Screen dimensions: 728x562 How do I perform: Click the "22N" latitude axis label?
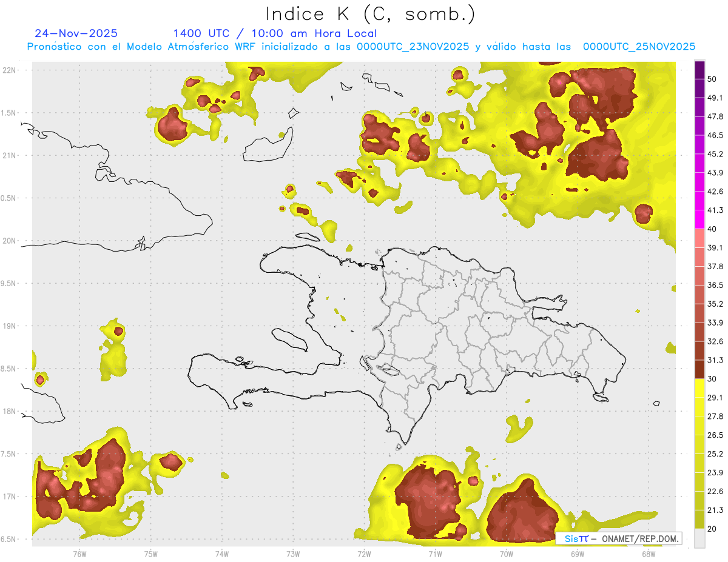click(10, 70)
